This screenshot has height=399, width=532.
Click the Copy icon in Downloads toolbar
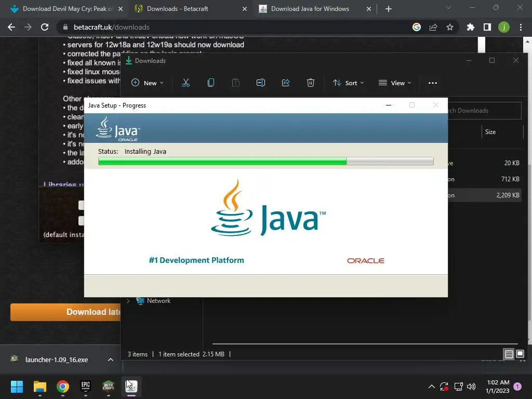[x=211, y=83]
